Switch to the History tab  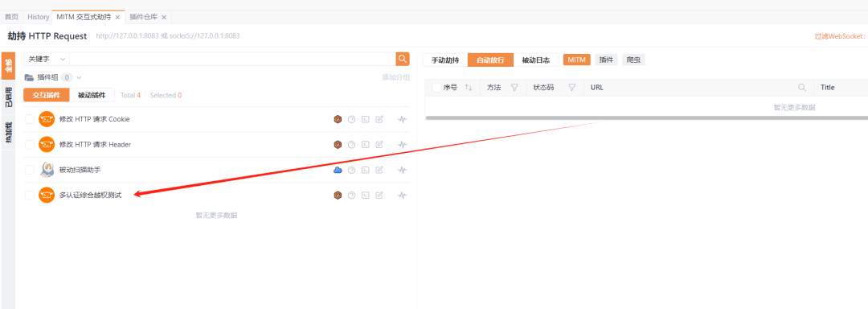click(39, 17)
